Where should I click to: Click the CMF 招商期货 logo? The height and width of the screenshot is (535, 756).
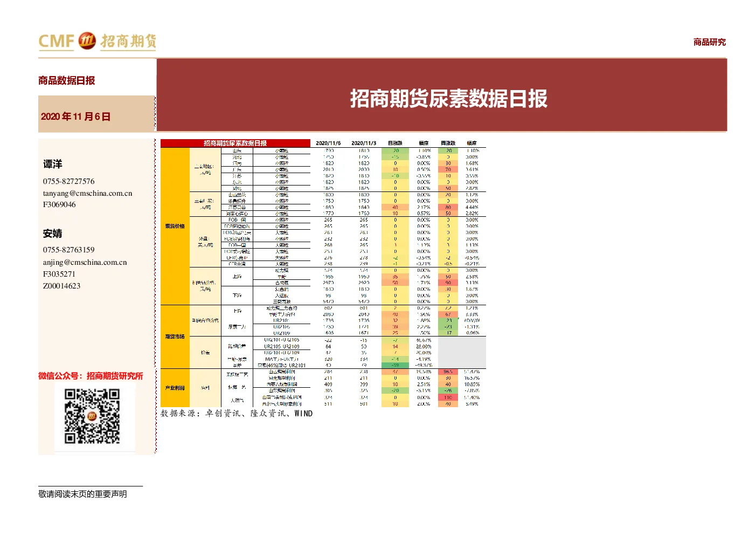coord(98,42)
